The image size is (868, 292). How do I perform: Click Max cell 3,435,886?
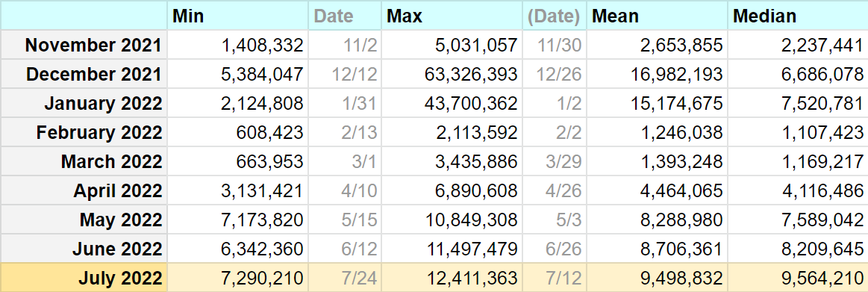click(452, 161)
